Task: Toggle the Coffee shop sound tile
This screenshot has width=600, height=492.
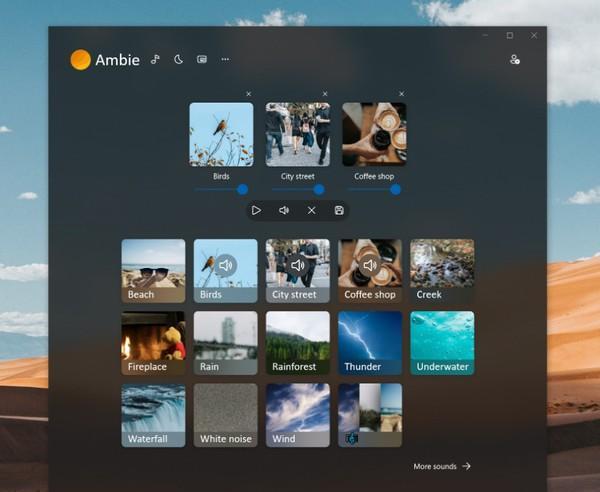Action: [x=370, y=271]
